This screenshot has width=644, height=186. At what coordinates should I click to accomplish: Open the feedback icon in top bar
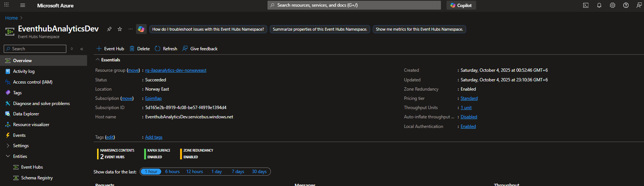[639, 5]
